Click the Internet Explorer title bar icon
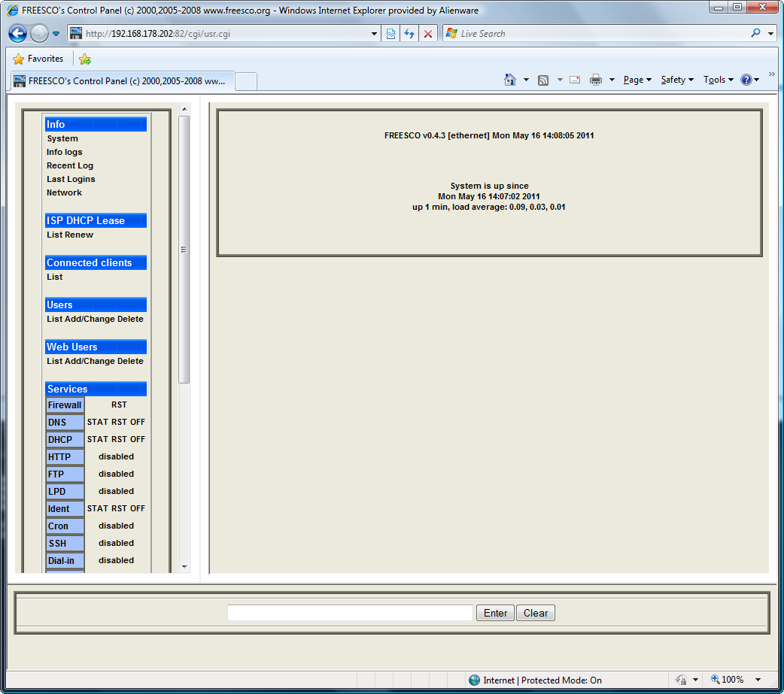This screenshot has width=784, height=694. (13, 10)
